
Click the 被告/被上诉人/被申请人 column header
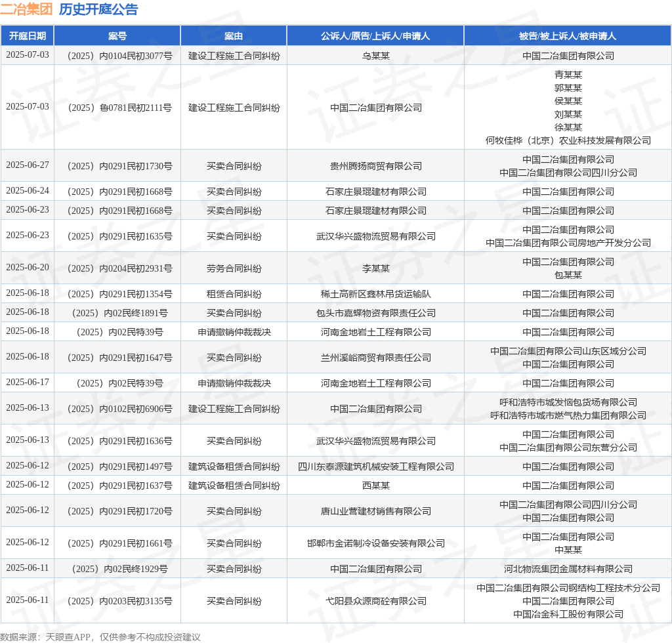[x=568, y=36]
